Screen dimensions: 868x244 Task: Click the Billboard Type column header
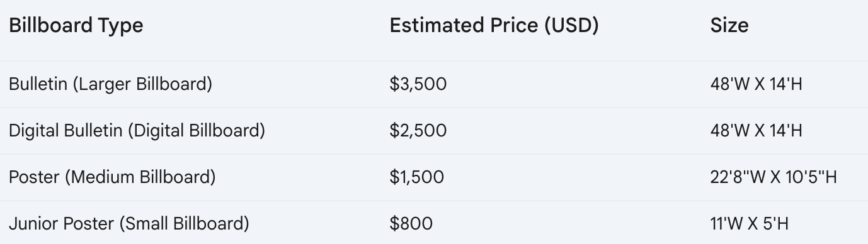click(x=76, y=26)
